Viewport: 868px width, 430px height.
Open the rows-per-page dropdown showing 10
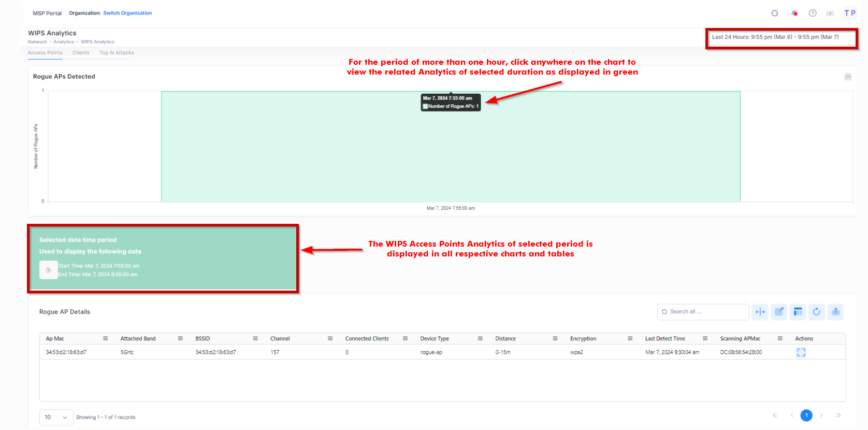click(56, 417)
